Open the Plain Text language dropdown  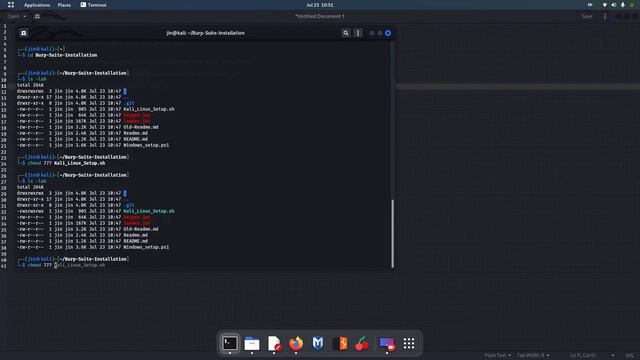[498, 356]
